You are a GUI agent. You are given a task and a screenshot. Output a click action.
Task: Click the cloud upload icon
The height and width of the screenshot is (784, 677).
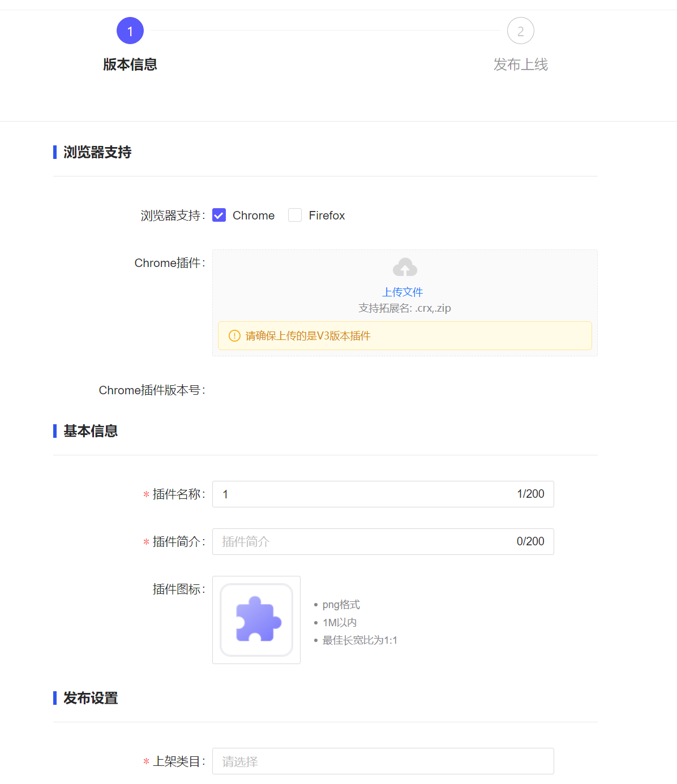pos(405,268)
